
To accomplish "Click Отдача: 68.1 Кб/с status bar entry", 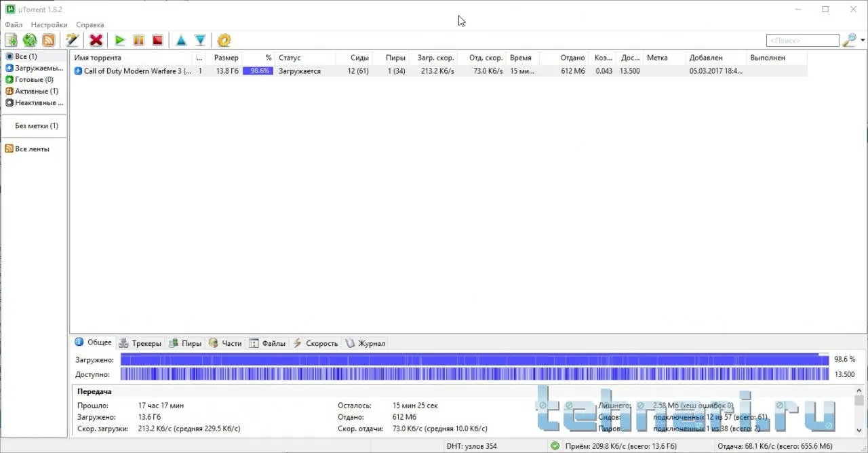I will coord(776,446).
